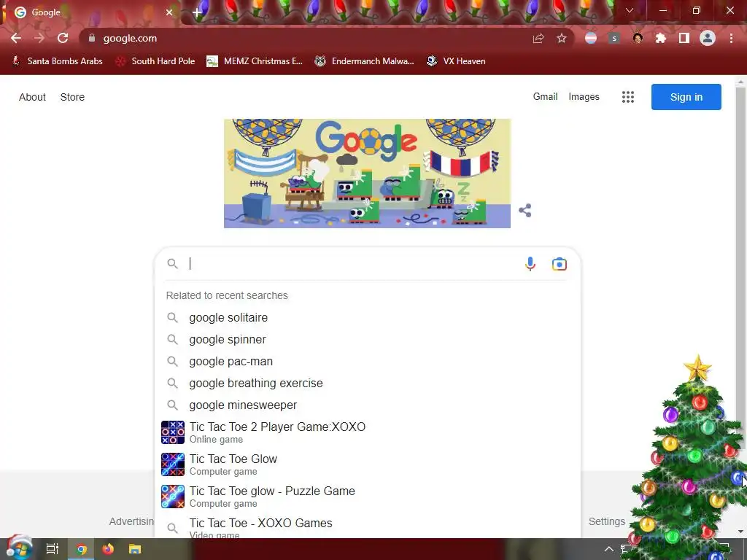Open the South Hard Pole bookmark

tap(156, 61)
